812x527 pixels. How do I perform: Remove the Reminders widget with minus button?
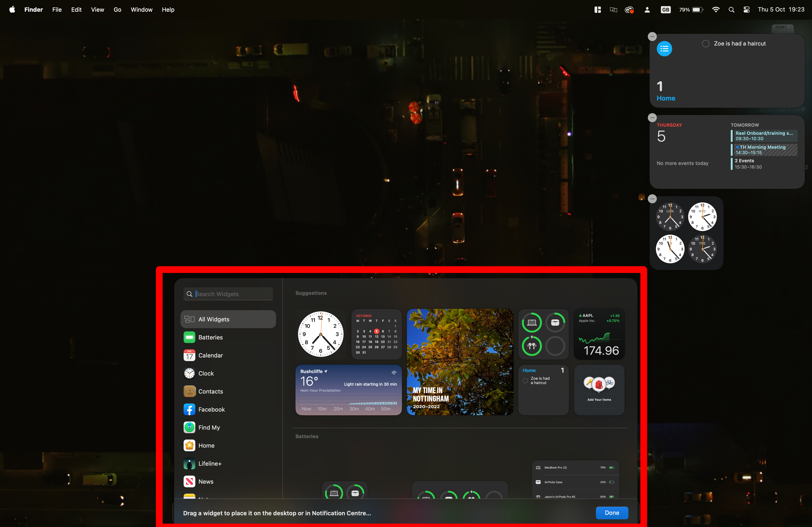(652, 37)
